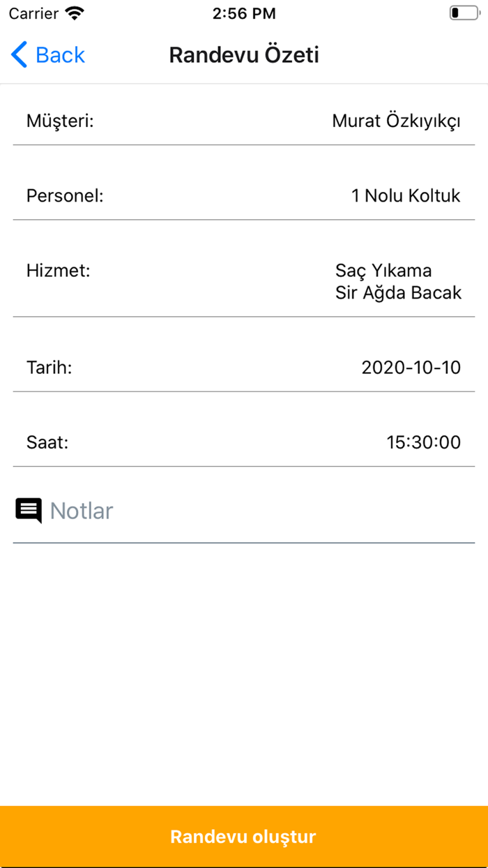
Task: Tap the Randevu Özeti title
Action: (243, 54)
